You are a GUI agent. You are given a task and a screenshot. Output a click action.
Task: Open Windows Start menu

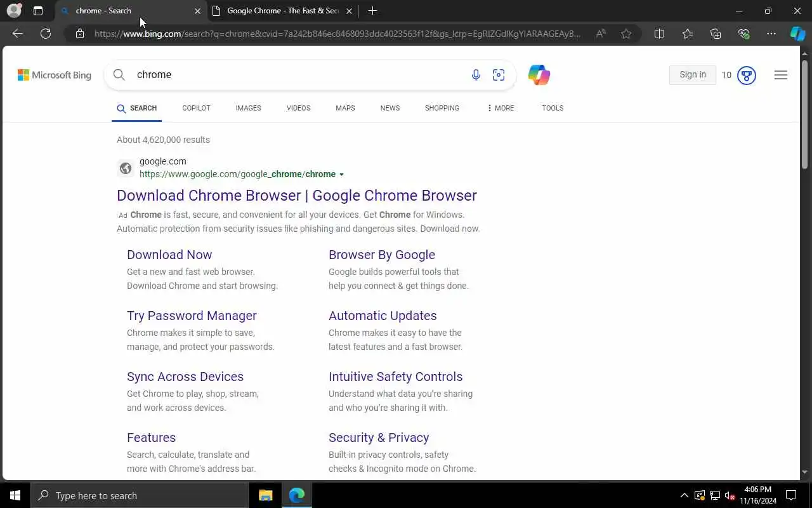tap(15, 495)
